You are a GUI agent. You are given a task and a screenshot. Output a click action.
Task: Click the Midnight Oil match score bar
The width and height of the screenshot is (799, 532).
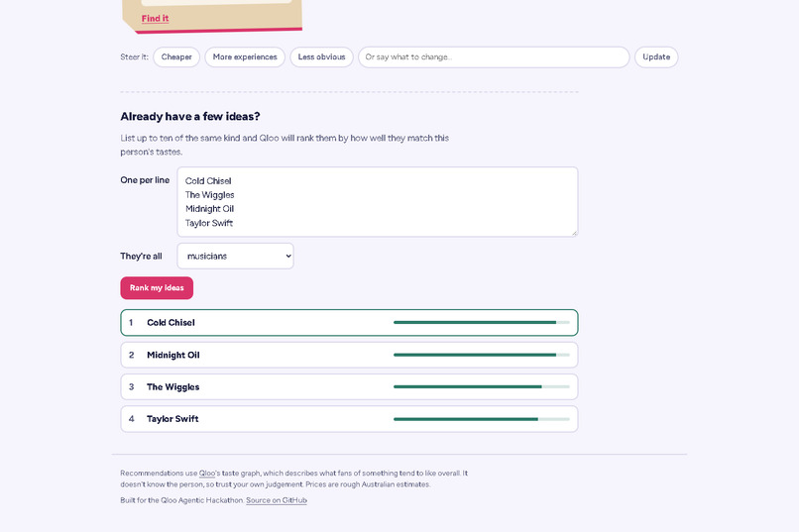pyautogui.click(x=482, y=355)
